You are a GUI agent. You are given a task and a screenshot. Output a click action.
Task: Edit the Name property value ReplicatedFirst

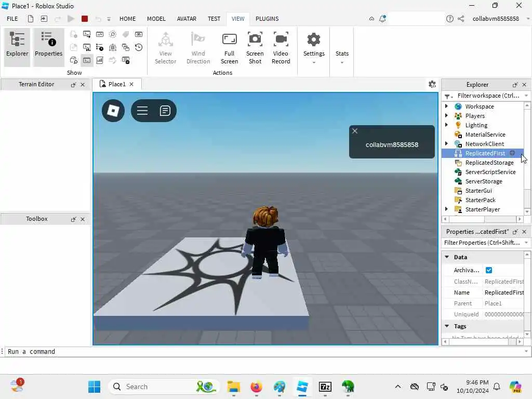[x=504, y=292]
